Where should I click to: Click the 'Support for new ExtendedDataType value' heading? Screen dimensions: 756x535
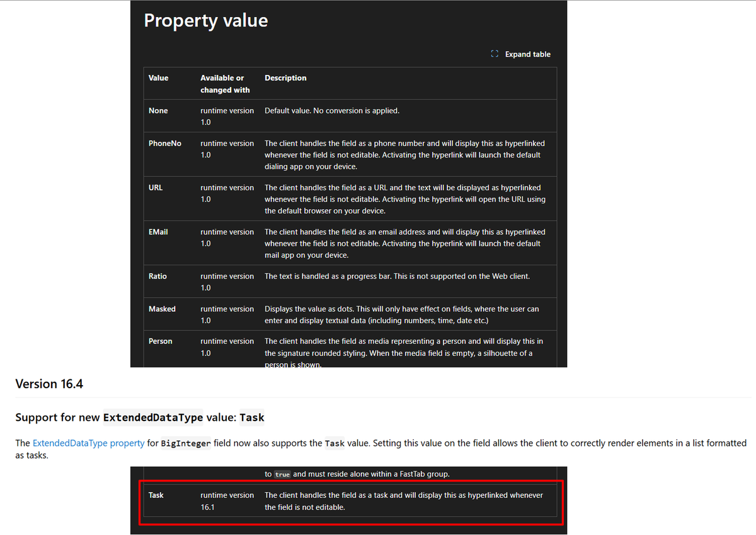pyautogui.click(x=140, y=417)
